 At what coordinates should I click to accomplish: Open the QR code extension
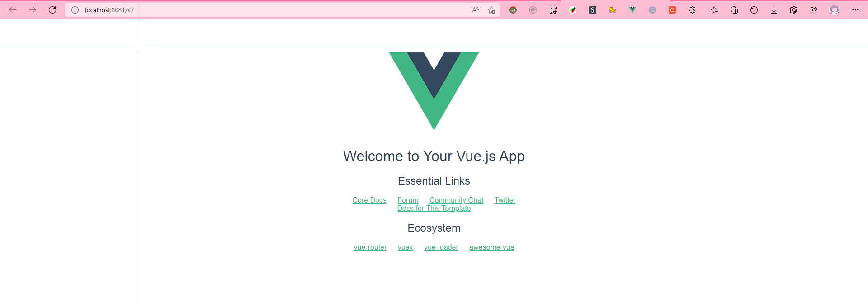(553, 10)
